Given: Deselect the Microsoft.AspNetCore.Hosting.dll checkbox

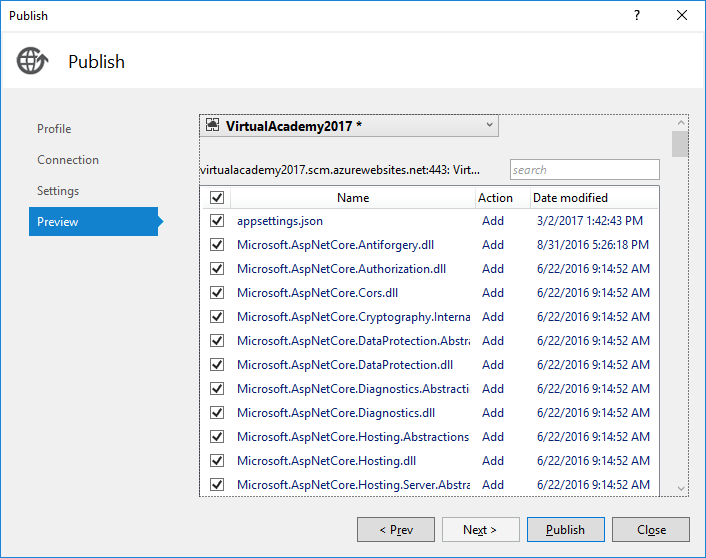Looking at the screenshot, I should click(217, 461).
